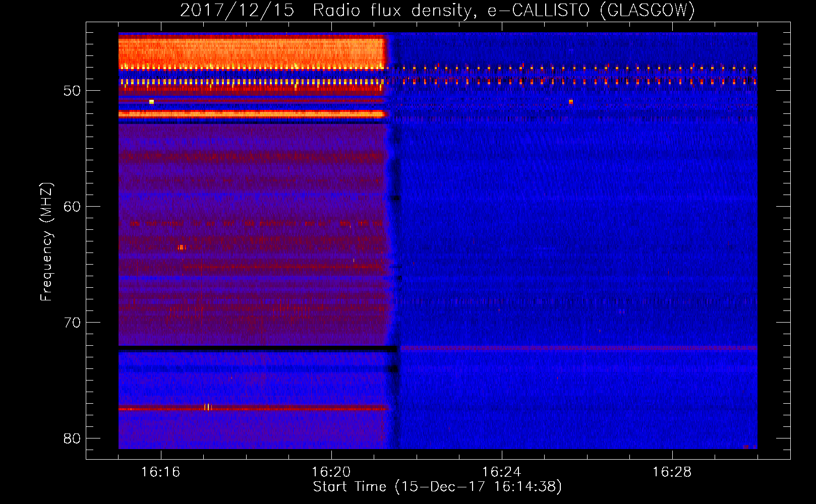The image size is (816, 504).
Task: Select the 60 MHz frequency tick label
Action: (x=72, y=207)
